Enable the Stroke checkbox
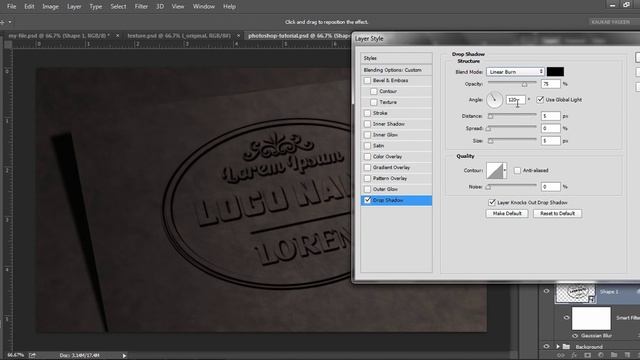Viewport: 640px width, 360px height. pyautogui.click(x=367, y=113)
